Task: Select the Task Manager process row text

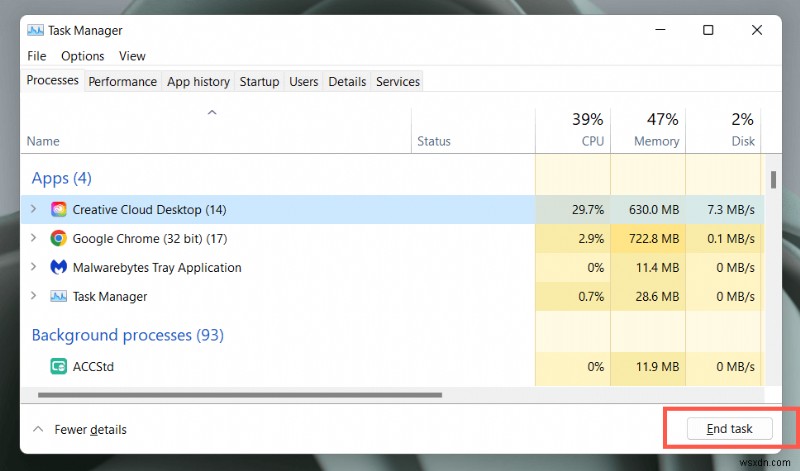Action: (110, 297)
